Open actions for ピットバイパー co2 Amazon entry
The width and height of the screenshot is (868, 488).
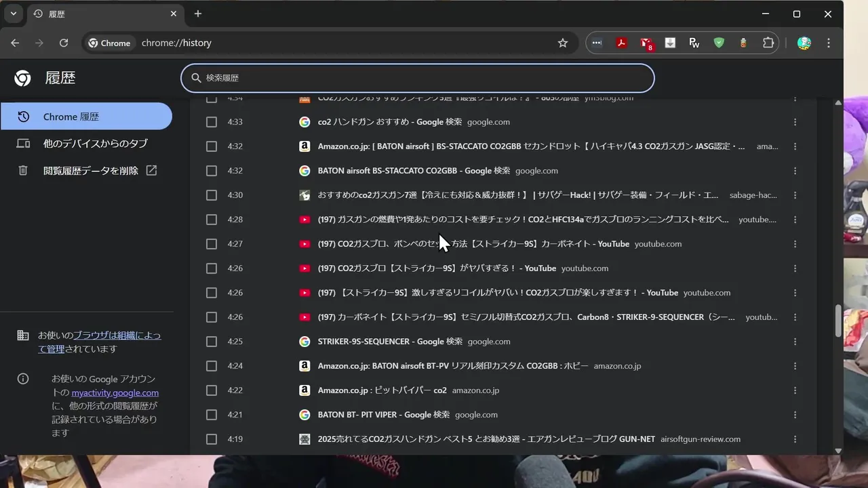pyautogui.click(x=795, y=390)
